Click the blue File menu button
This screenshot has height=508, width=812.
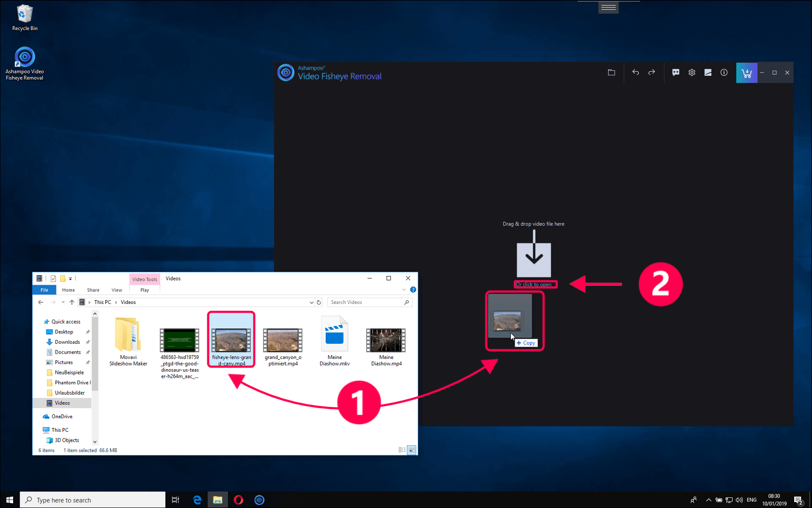pos(44,290)
